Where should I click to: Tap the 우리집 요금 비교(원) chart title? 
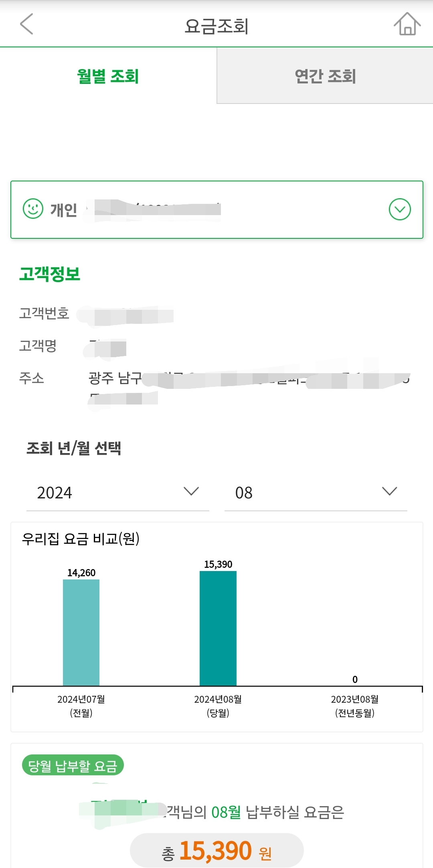click(x=81, y=539)
